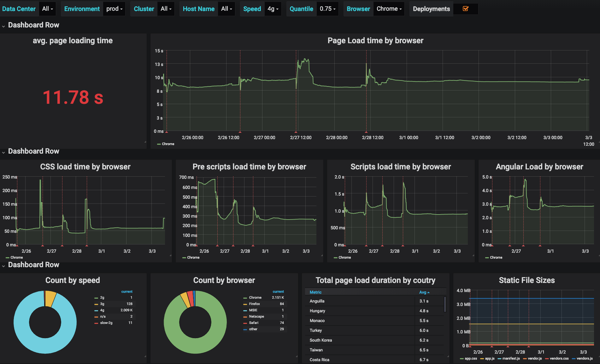Image resolution: width=600 pixels, height=364 pixels.
Task: Click the Count by browser panel title
Action: [224, 280]
